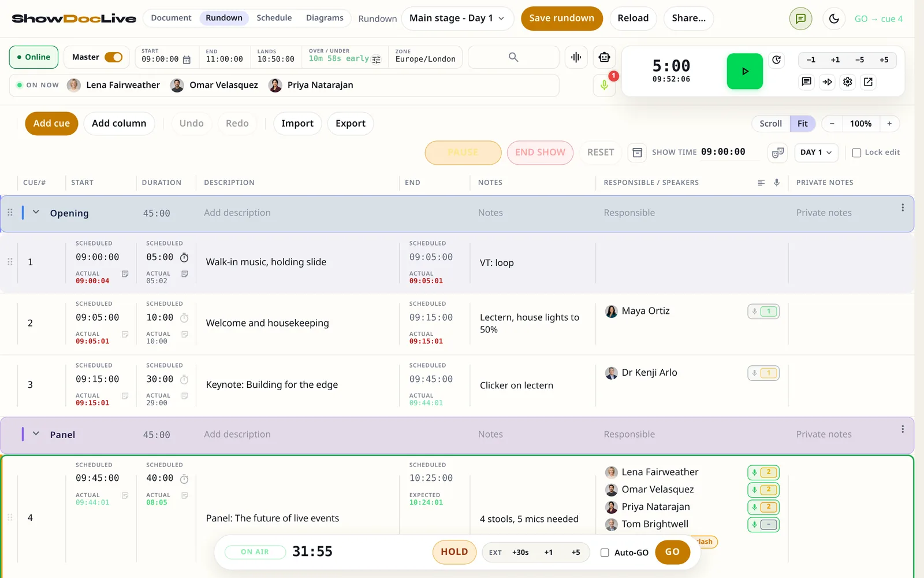The height and width of the screenshot is (578, 924).
Task: Open the three-dot menu on Panel group
Action: tap(903, 429)
